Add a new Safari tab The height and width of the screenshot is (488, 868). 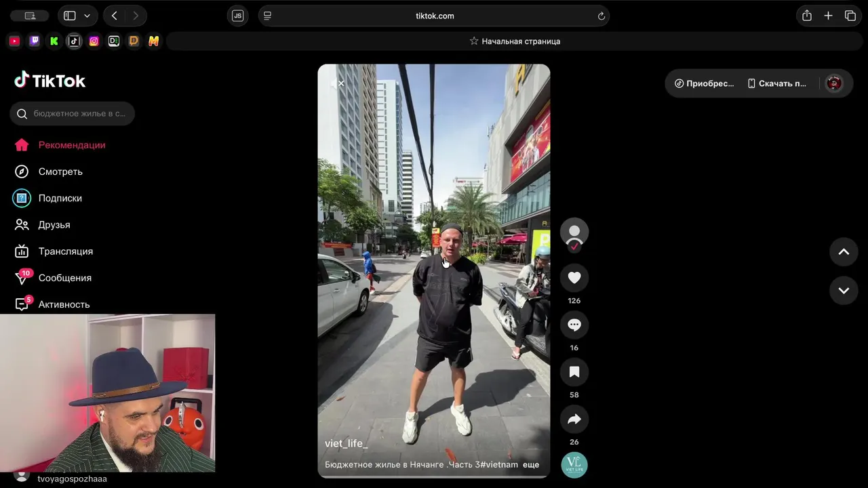828,16
